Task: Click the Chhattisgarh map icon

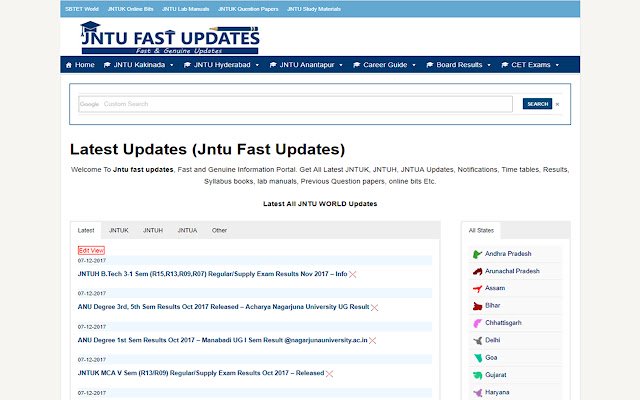Action: 477,323
